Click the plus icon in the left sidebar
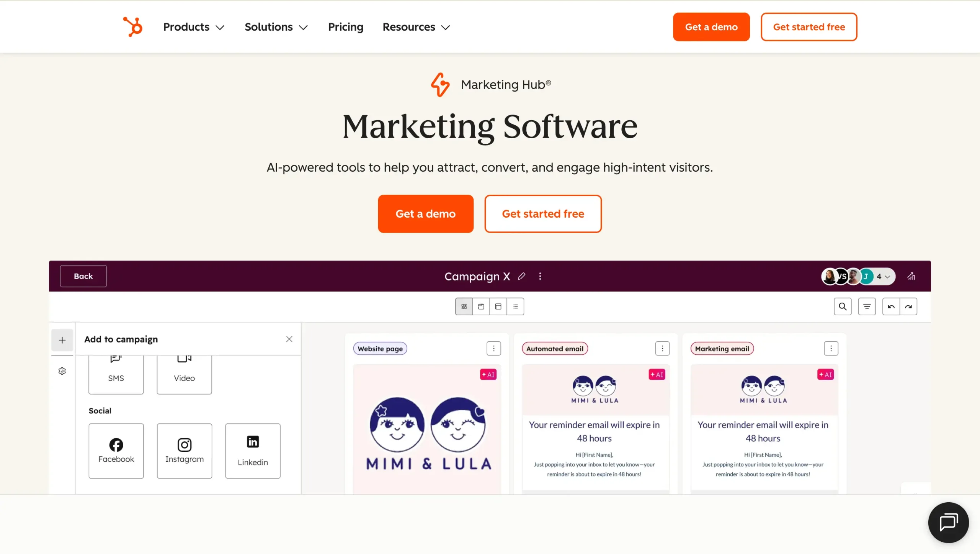 click(62, 340)
